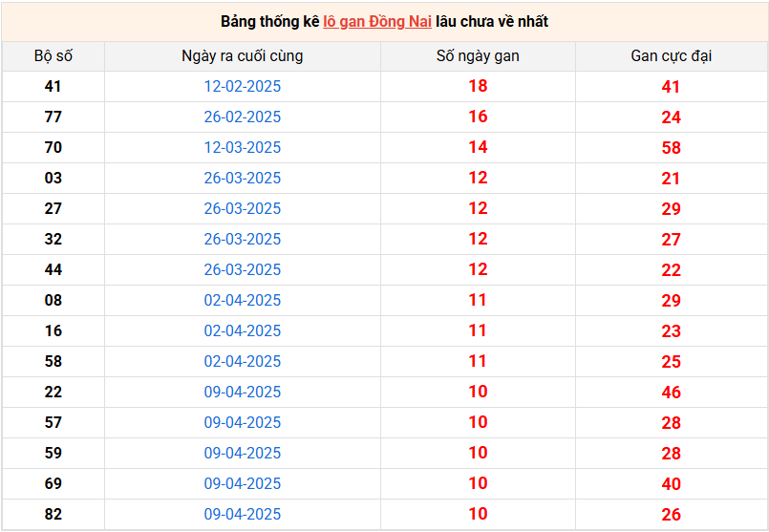Click the 'Gan cực đại' column header
This screenshot has width=769, height=532.
(x=671, y=56)
